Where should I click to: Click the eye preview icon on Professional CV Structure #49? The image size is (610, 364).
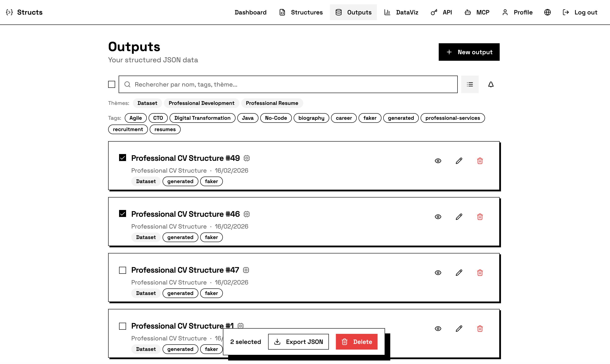(438, 161)
